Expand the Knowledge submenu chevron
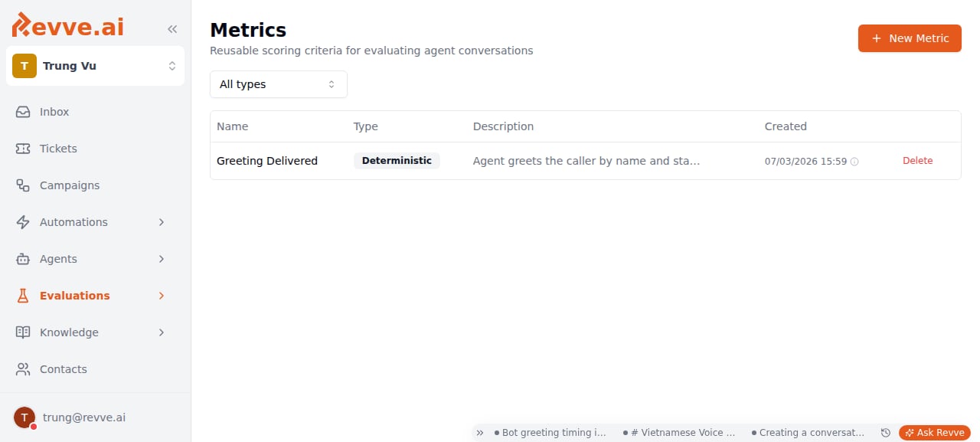This screenshot has height=442, width=980. [x=162, y=332]
